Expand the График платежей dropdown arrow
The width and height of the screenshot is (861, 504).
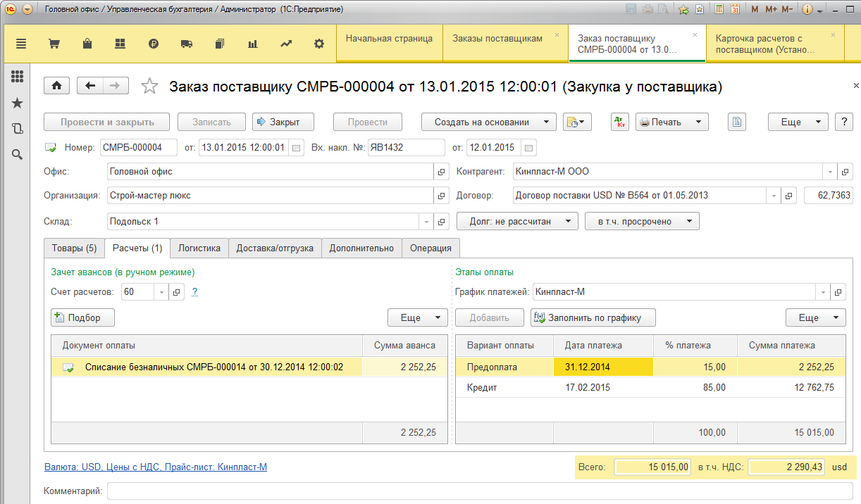(823, 291)
